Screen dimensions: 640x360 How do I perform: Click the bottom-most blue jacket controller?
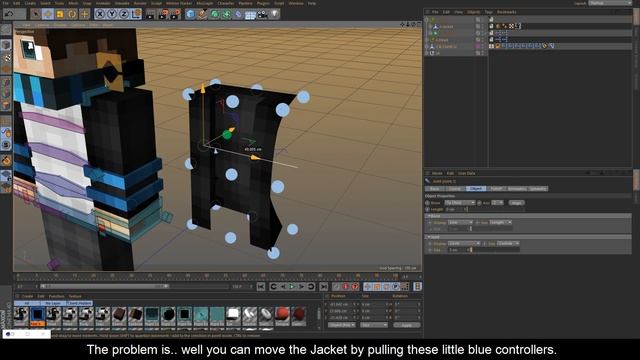[273, 253]
